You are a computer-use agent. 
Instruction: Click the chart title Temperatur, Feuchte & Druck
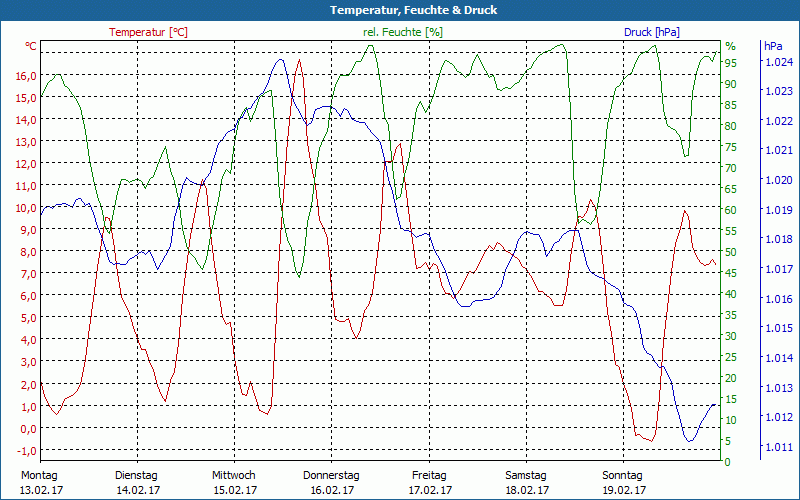pyautogui.click(x=399, y=10)
